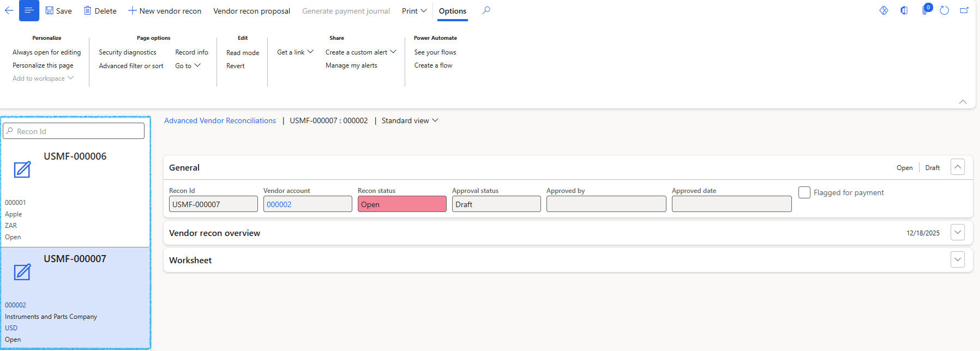Open the search magnifier in action bar
This screenshot has height=351, width=980.
coord(486,10)
